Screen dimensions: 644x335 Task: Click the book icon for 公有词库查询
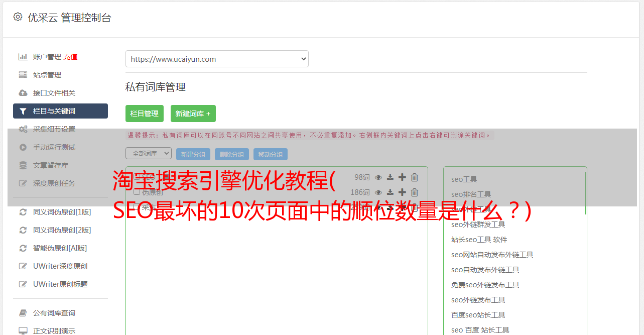tap(23, 313)
